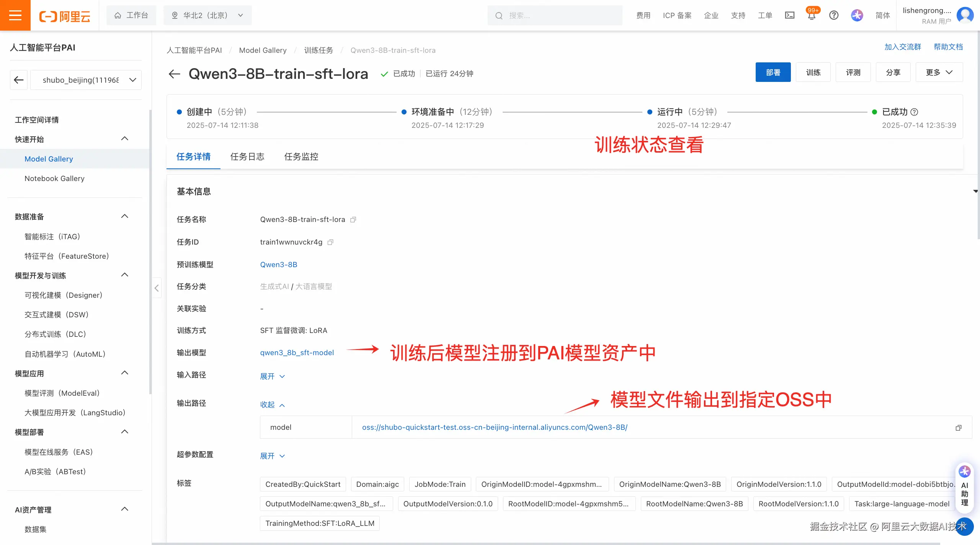
Task: Open 支持 in the top menu
Action: click(738, 15)
